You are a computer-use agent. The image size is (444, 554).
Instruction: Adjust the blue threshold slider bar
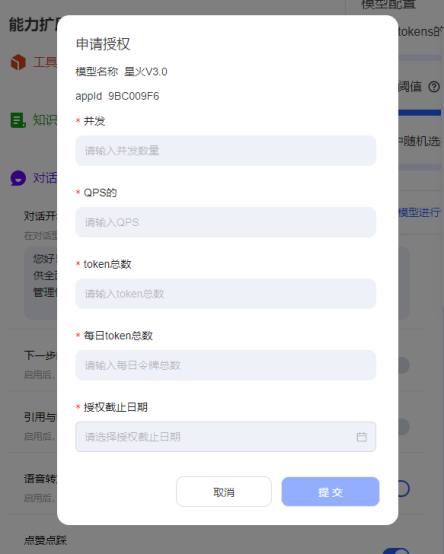coord(420,113)
